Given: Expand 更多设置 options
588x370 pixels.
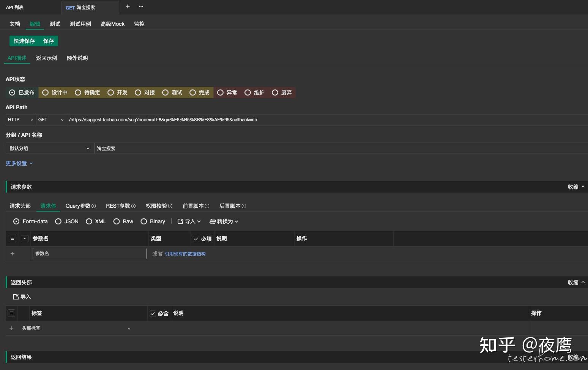Looking at the screenshot, I should [x=19, y=163].
